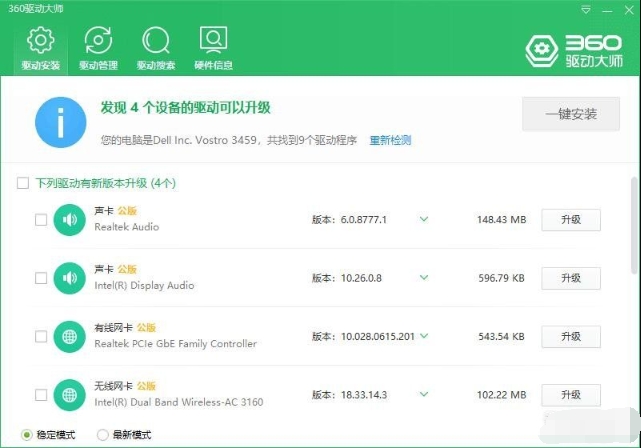This screenshot has width=641, height=448.
Task: Tick the select-all 下列驱动有新版本升级 checkbox
Action: [23, 183]
